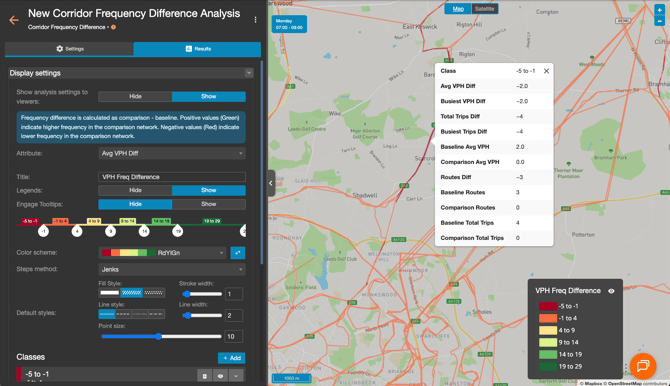The height and width of the screenshot is (386, 670).
Task: Click the red -5 to -1 range label
Action: (30, 221)
